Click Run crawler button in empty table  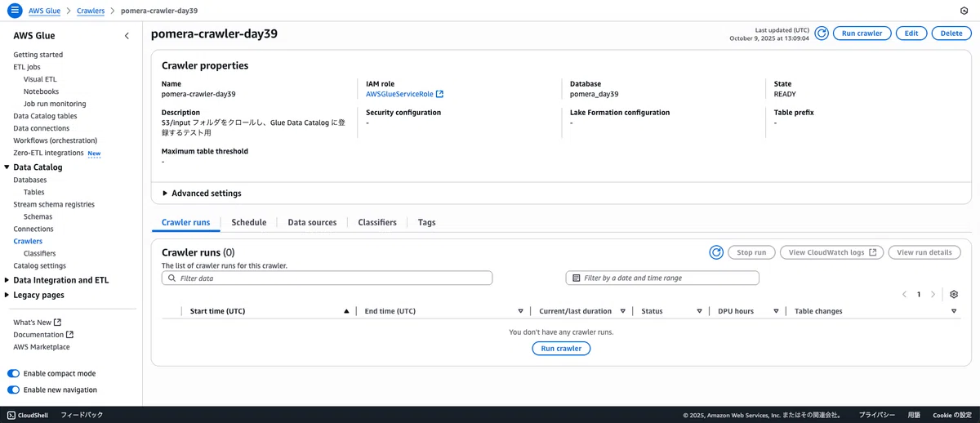click(561, 348)
